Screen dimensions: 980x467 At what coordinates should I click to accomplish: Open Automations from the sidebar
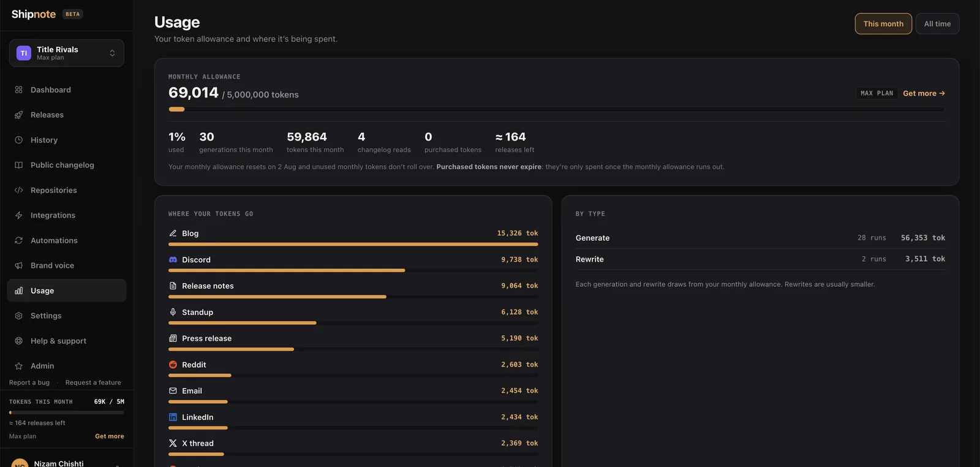(67, 240)
